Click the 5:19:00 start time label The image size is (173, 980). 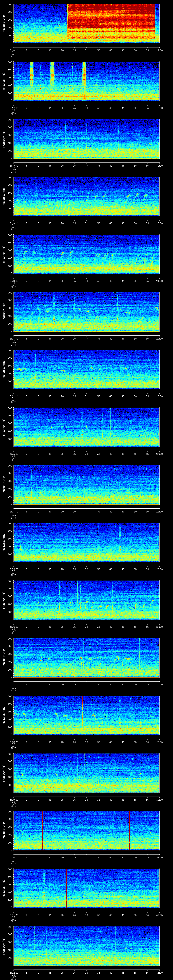coord(14,223)
